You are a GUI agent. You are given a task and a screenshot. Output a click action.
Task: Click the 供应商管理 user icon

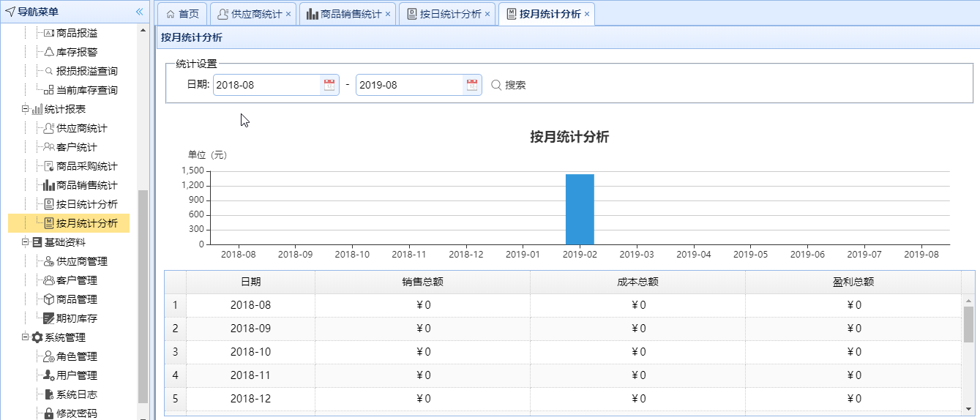coord(49,261)
